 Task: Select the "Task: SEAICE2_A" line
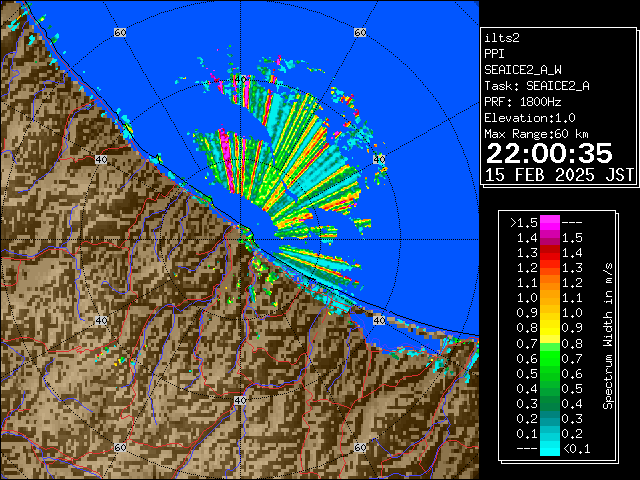(x=537, y=86)
